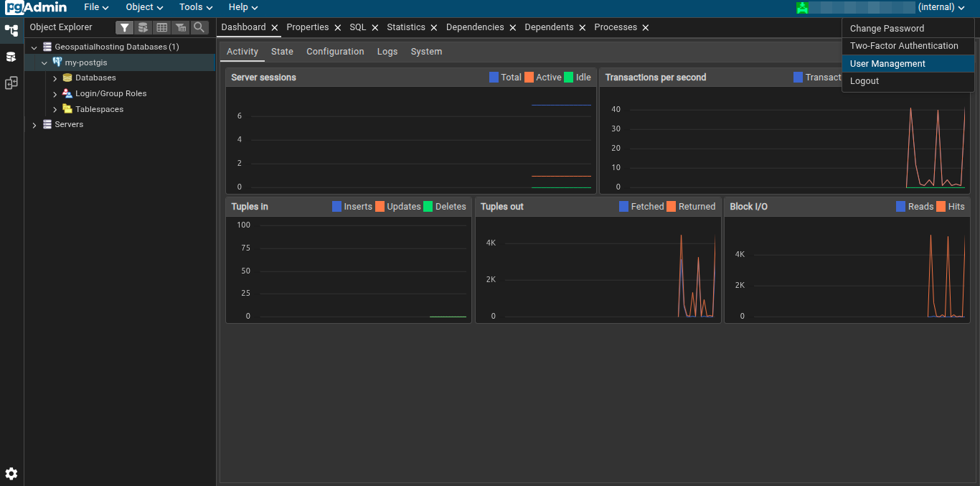Click Logout in the open dropdown
Screen dimensions: 980x486
pos(864,80)
